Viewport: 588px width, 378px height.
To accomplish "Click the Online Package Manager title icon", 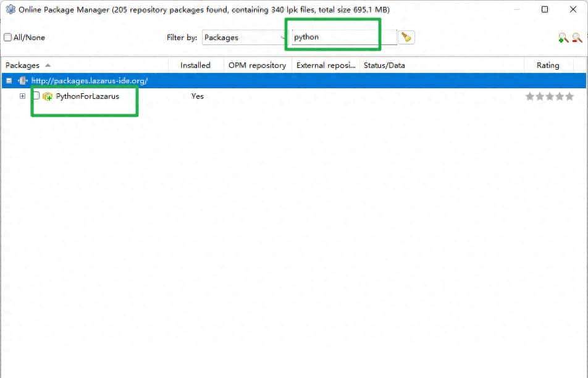I will point(10,9).
